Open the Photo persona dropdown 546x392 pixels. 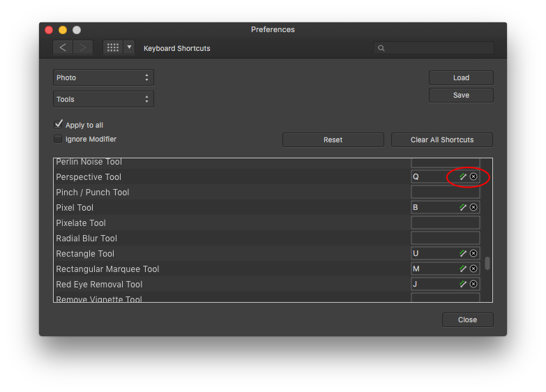[x=103, y=77]
